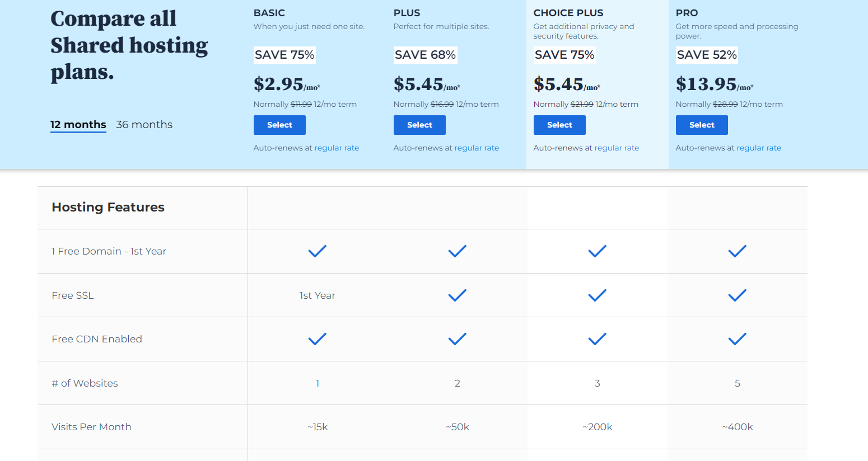Click the Free SSL checkmark for CHOICE PLUS
This screenshot has width=868, height=461.
coord(598,295)
